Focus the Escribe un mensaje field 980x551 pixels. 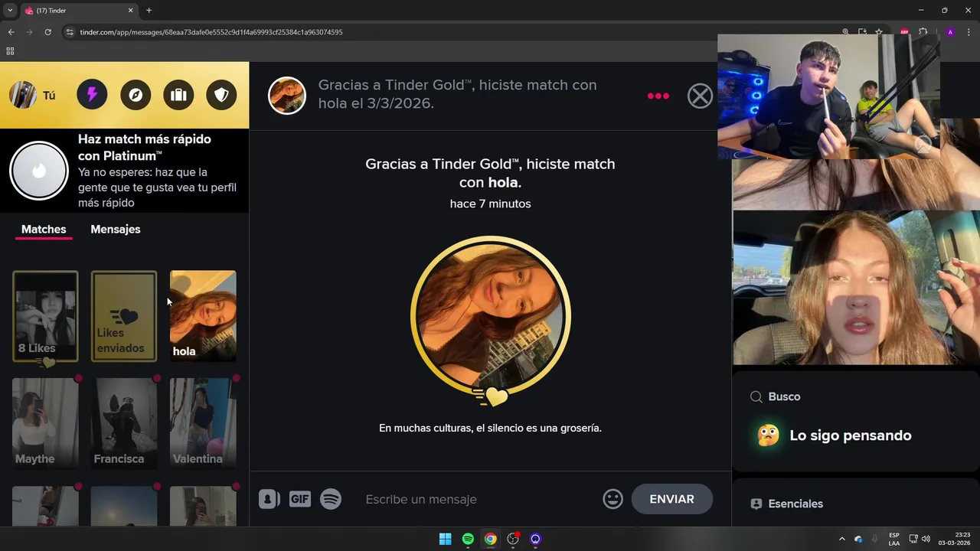(479, 499)
